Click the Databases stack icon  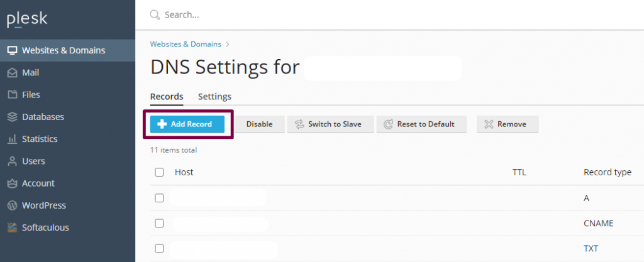(x=12, y=117)
